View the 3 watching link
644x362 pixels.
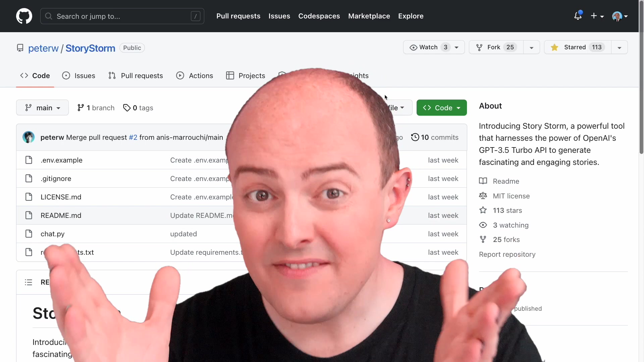(x=511, y=225)
